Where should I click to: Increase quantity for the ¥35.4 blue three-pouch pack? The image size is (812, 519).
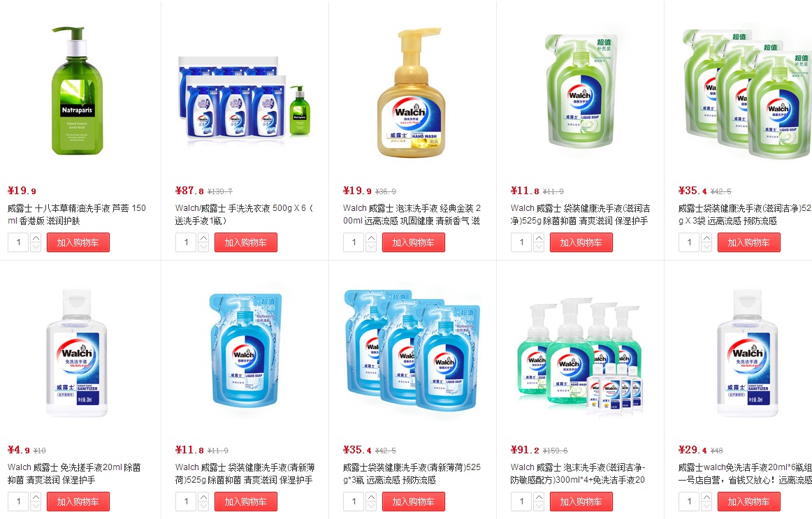(371, 497)
